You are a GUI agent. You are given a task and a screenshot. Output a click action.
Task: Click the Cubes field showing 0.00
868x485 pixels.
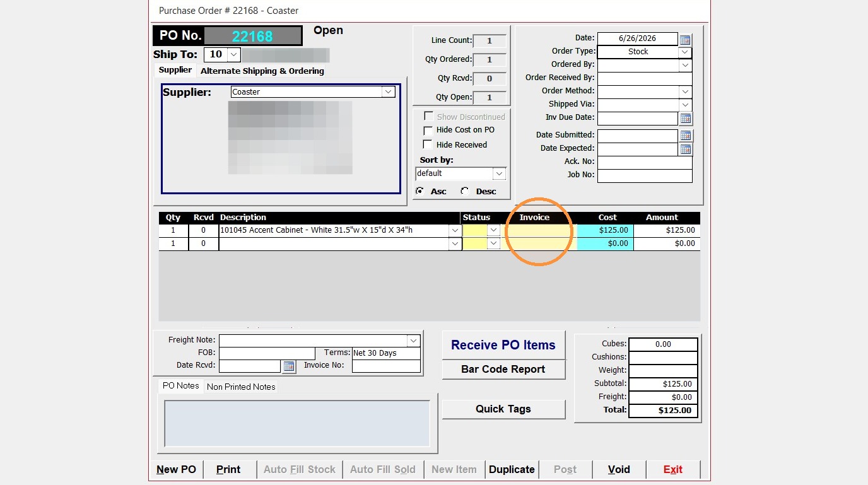point(663,344)
